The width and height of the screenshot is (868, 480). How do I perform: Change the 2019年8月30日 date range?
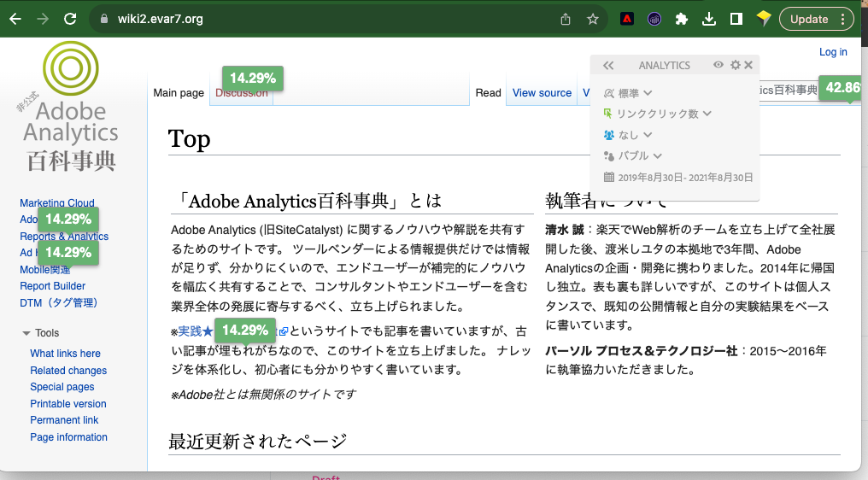click(x=685, y=177)
